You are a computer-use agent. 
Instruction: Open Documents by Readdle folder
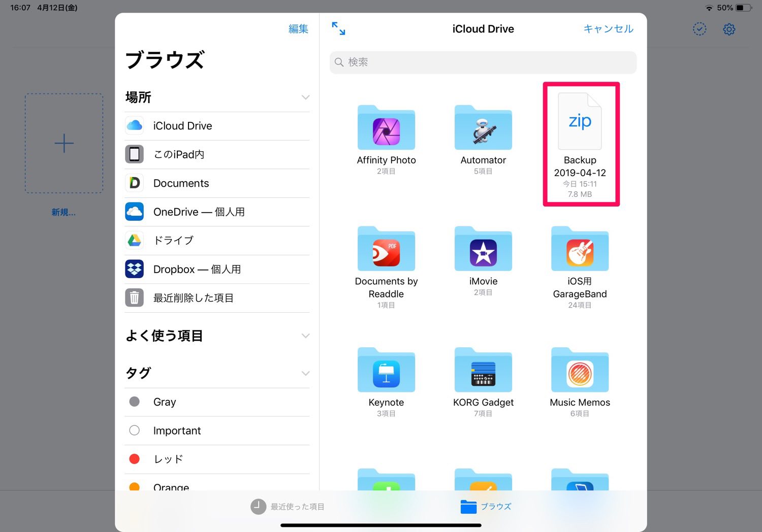tap(386, 249)
